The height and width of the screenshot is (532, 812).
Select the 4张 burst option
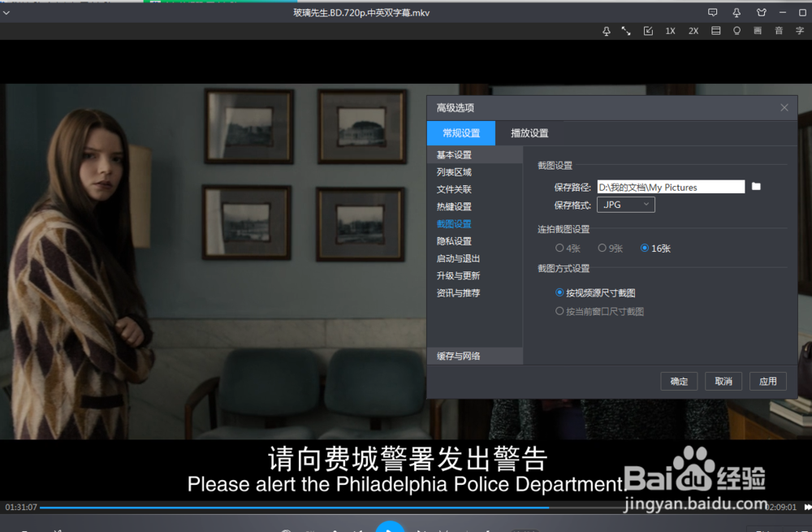point(568,248)
